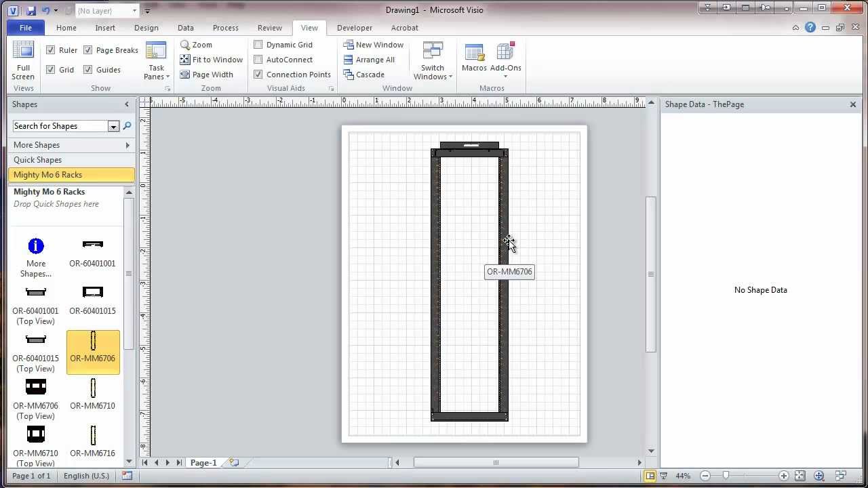
Task: Select the OR-MM6716 rack shape
Action: click(x=93, y=442)
